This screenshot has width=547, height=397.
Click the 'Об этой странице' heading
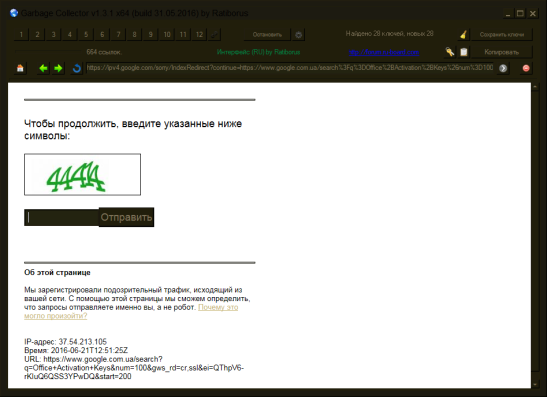57,272
